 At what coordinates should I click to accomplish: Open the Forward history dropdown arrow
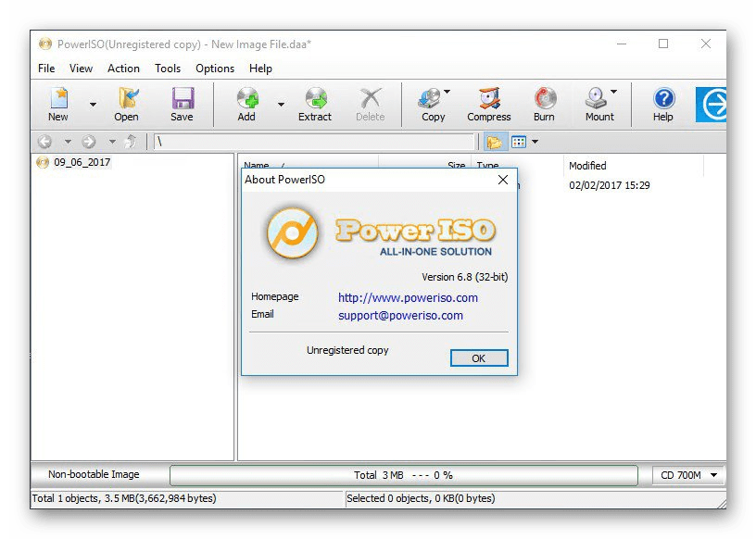coord(112,142)
